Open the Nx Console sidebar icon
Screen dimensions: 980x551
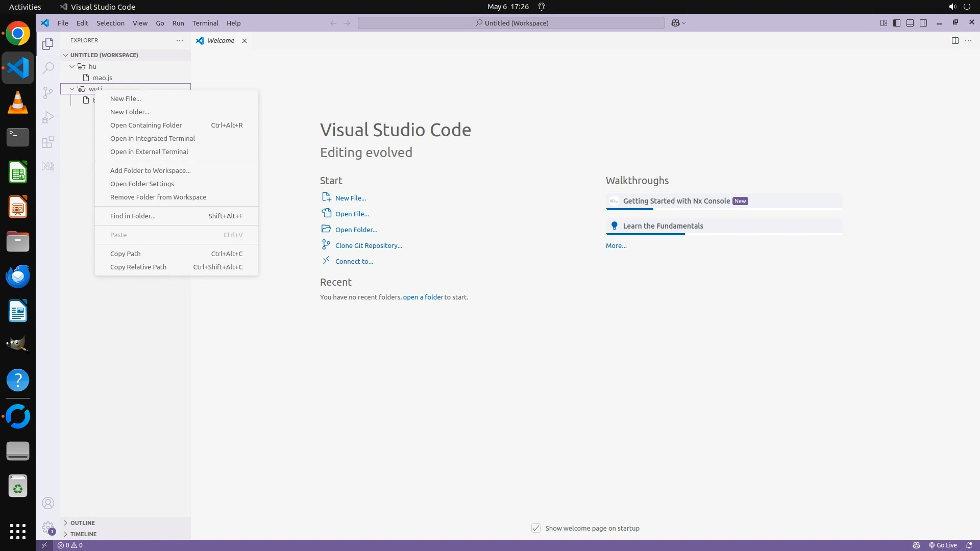pos(48,166)
